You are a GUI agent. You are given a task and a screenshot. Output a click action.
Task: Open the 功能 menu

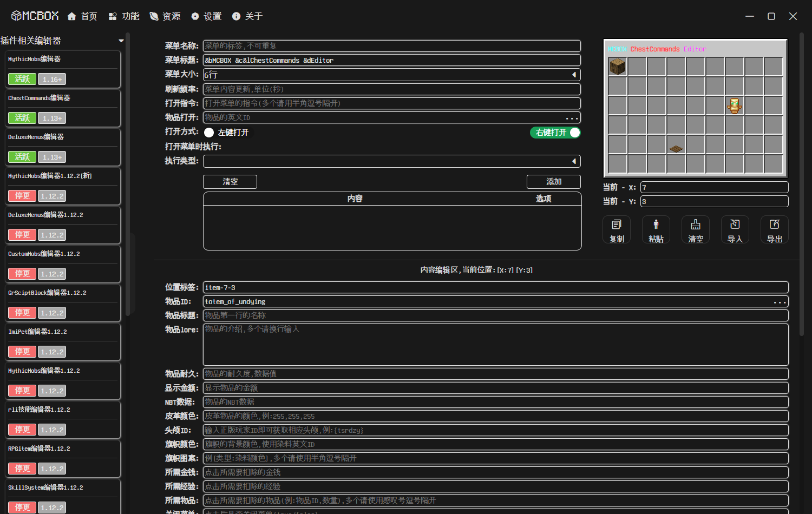point(124,16)
